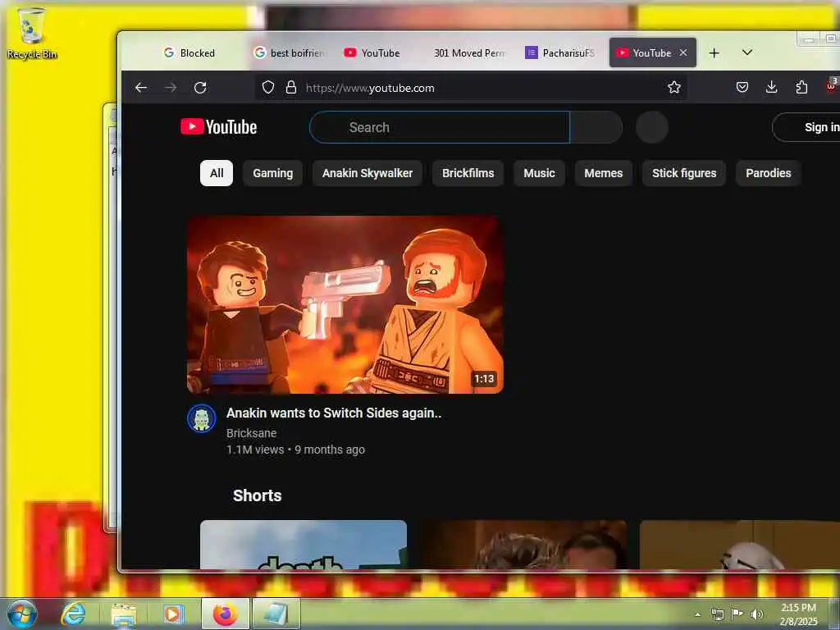Open the taskbar clock showing 2:15 PM
This screenshot has height=630, width=840.
tap(798, 614)
